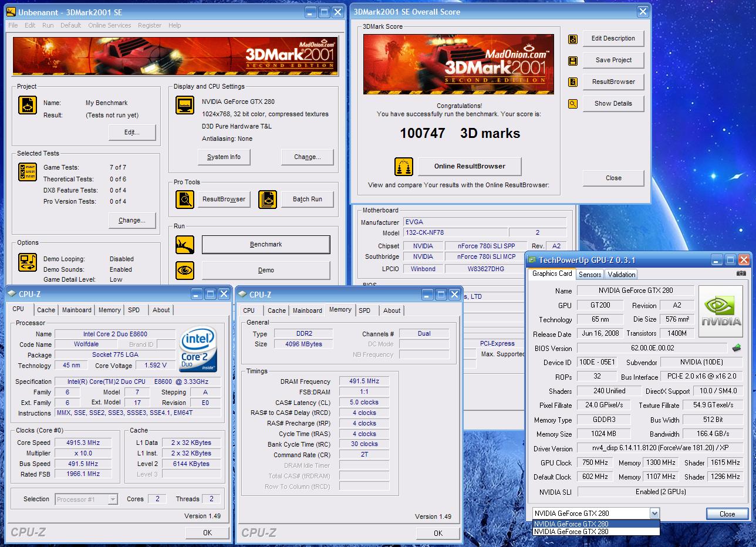Viewport: 756px width, 547px height.
Task: Switch to the Validation tab in GPU-Z
Action: [622, 274]
